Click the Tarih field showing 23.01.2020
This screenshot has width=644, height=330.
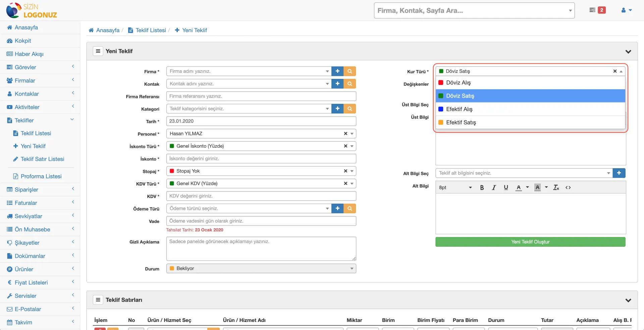click(x=261, y=121)
